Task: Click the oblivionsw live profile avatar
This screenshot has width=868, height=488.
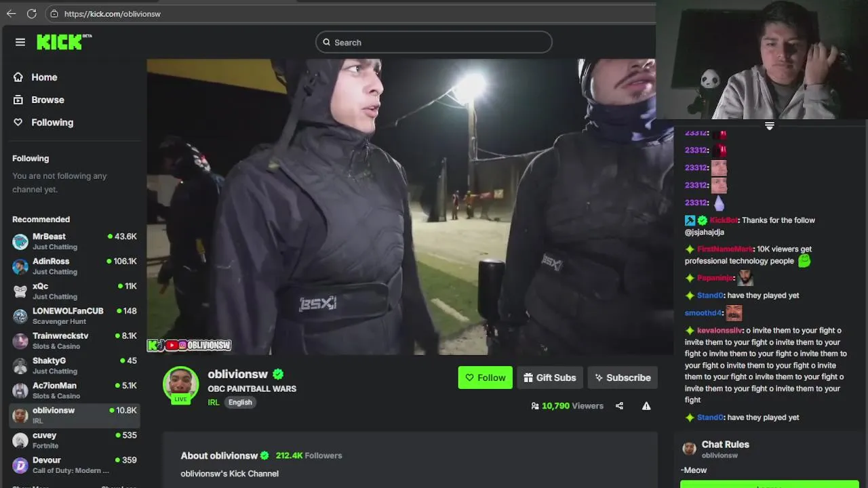Action: pos(180,384)
